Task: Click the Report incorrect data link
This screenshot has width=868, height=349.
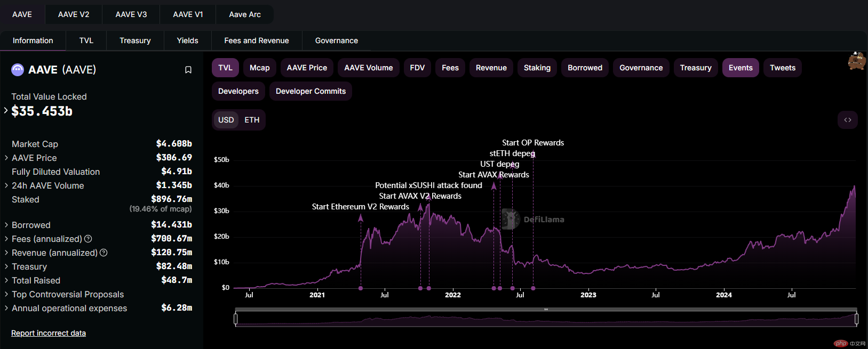Action: [x=49, y=333]
